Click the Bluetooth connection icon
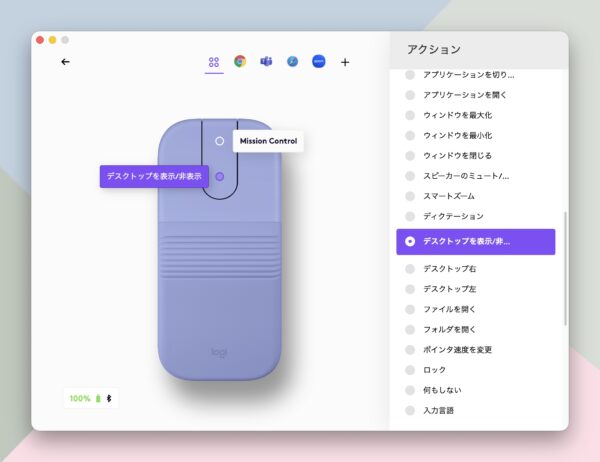This screenshot has height=462, width=600. pos(109,398)
